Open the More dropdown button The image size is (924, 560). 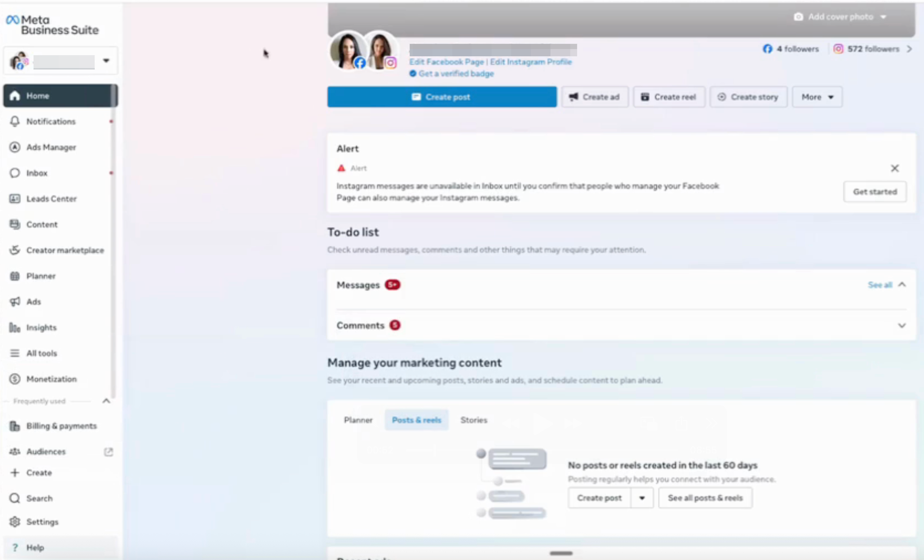(817, 97)
